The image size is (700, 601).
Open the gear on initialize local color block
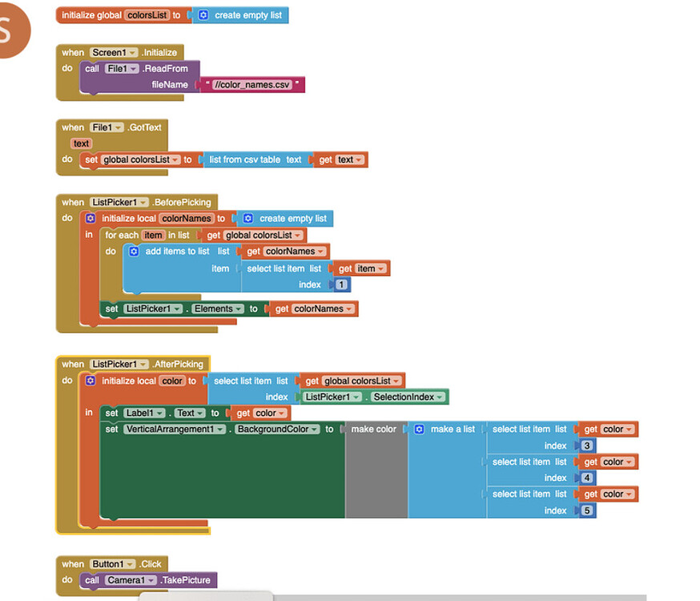(89, 381)
